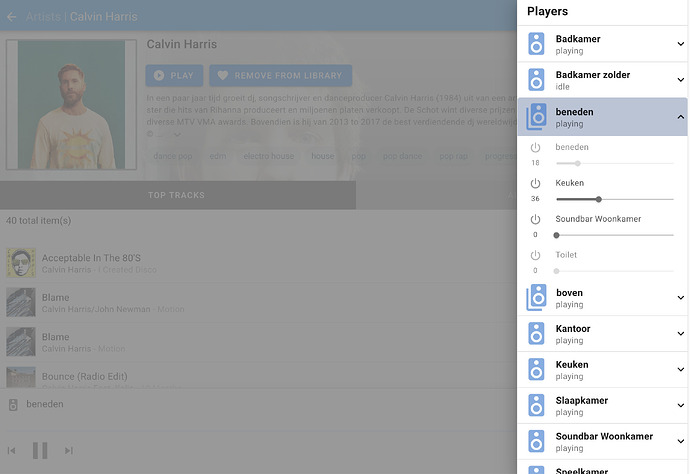Click the beneden speaker icon in player bar
The width and height of the screenshot is (690, 474).
pos(13,404)
